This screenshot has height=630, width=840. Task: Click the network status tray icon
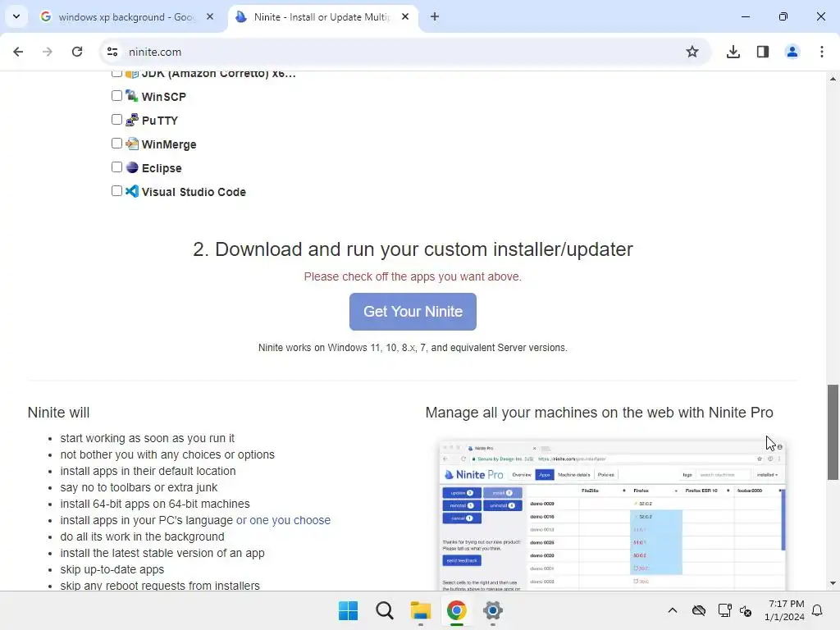[724, 610]
